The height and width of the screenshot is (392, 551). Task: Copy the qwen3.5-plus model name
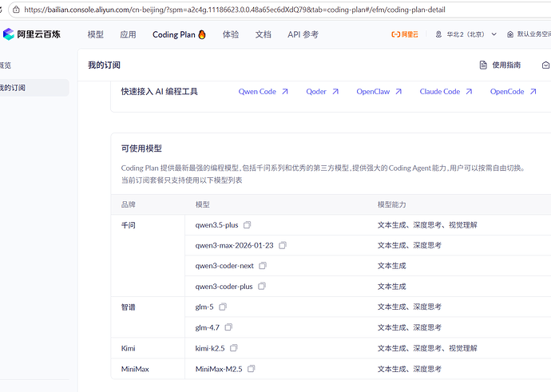point(247,225)
